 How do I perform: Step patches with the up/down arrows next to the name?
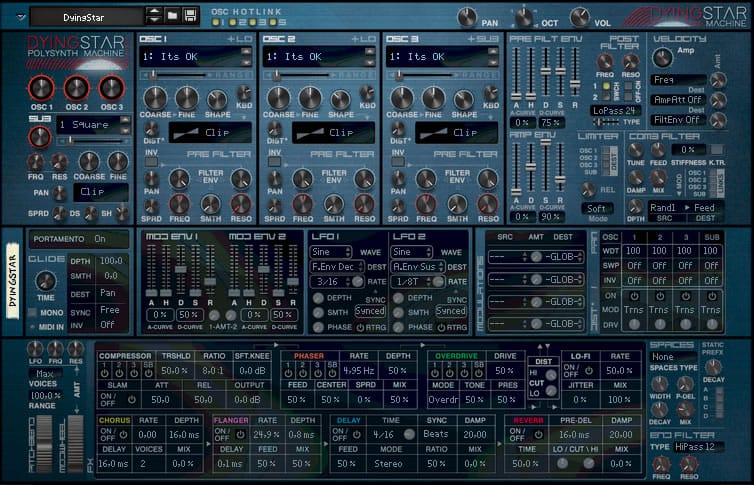pyautogui.click(x=154, y=16)
